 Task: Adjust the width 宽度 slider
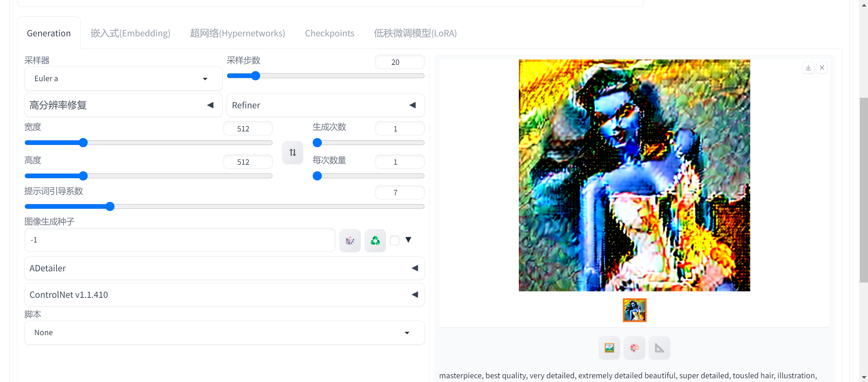click(x=148, y=143)
